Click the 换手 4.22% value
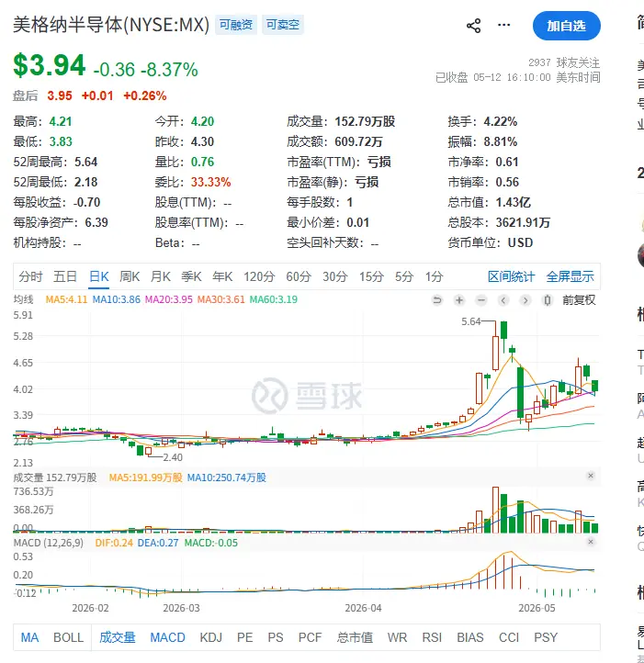This screenshot has width=644, height=663. (x=500, y=121)
